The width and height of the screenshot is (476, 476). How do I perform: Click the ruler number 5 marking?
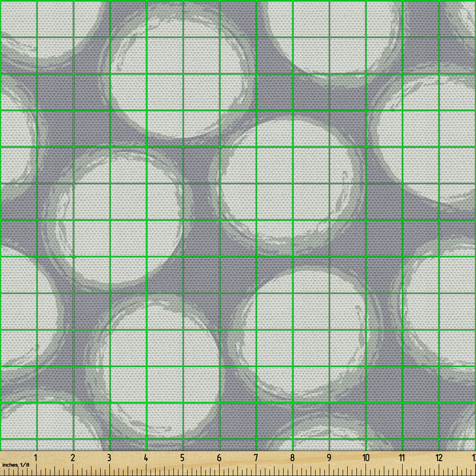coord(182,458)
